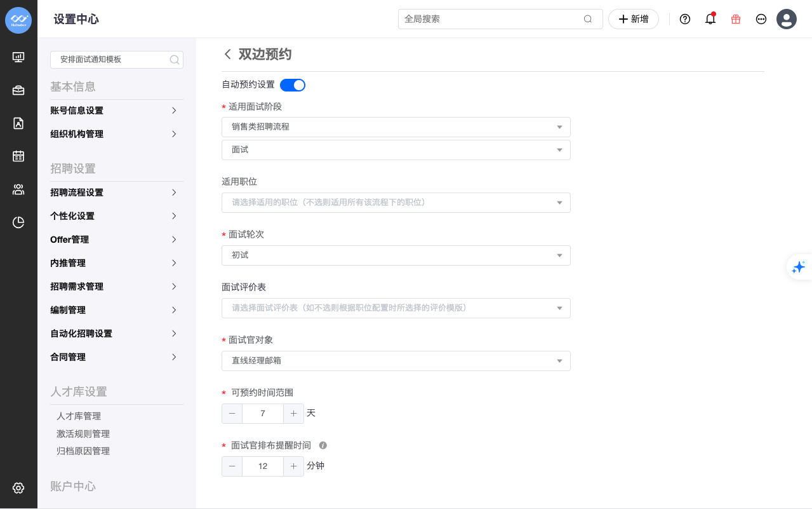Expand 组织机构管理 in sidebar
The image size is (812, 509).
pos(117,134)
